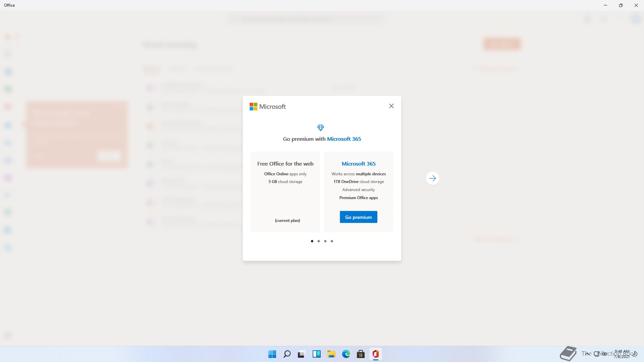This screenshot has width=644, height=362.
Task: Click the 5 GB cloud storage text
Action: (x=285, y=182)
